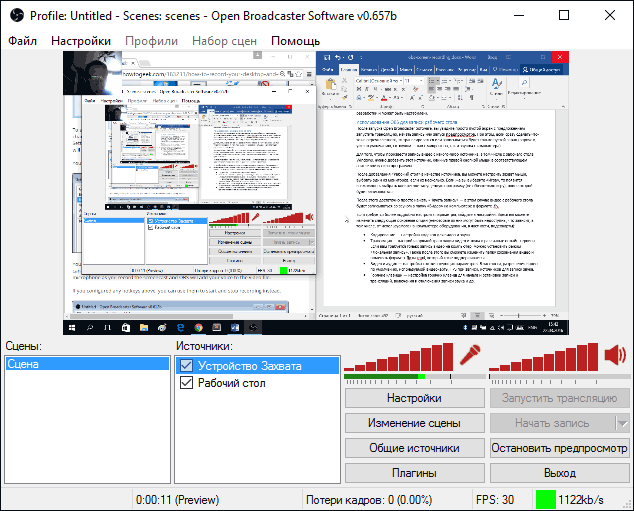Click the search icon in the previewed taskbar

(90, 327)
